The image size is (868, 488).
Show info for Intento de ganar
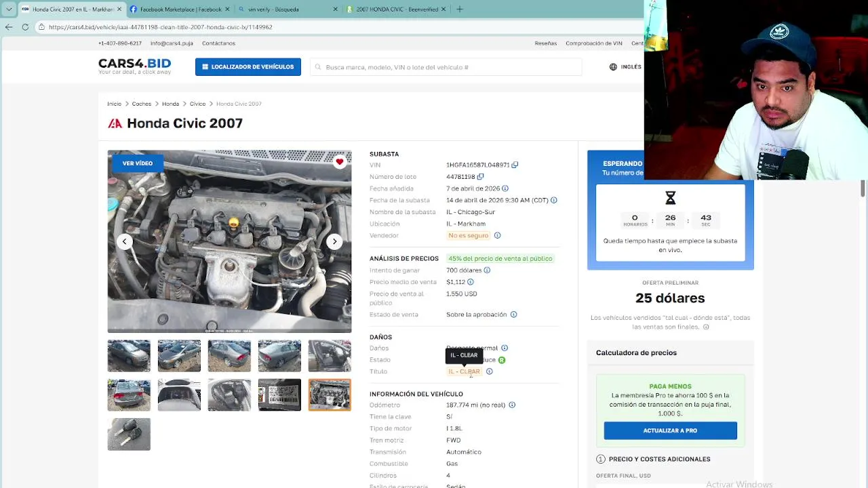(x=487, y=270)
